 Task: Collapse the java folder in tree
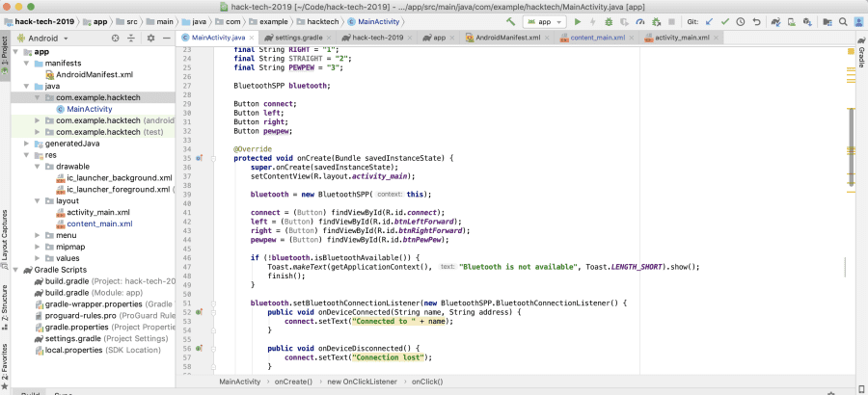coord(27,87)
